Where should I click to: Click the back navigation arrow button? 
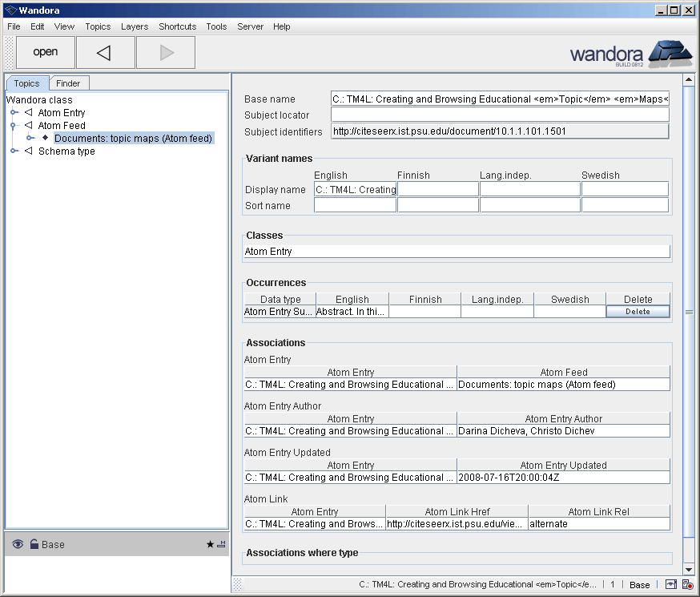(x=105, y=53)
